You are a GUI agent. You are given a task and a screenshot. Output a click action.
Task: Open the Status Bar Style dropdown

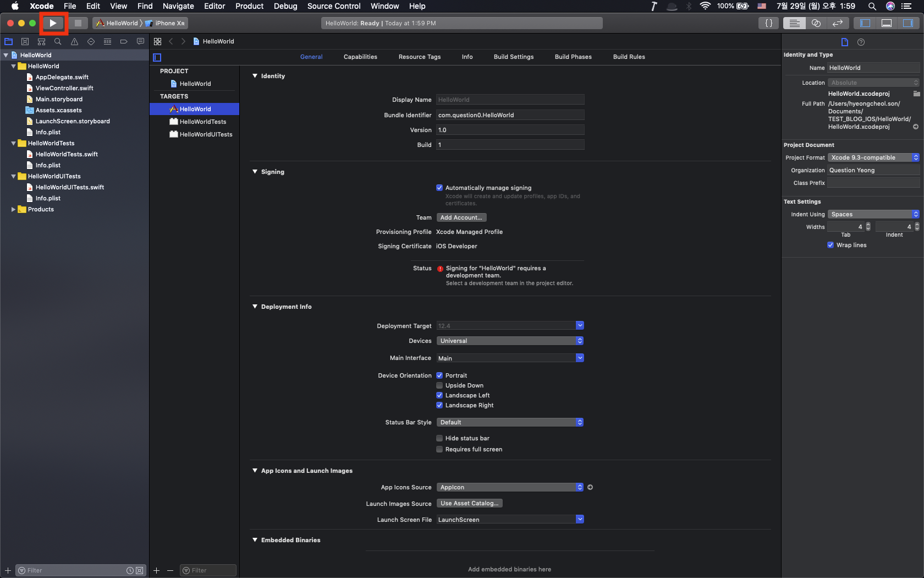click(x=510, y=422)
